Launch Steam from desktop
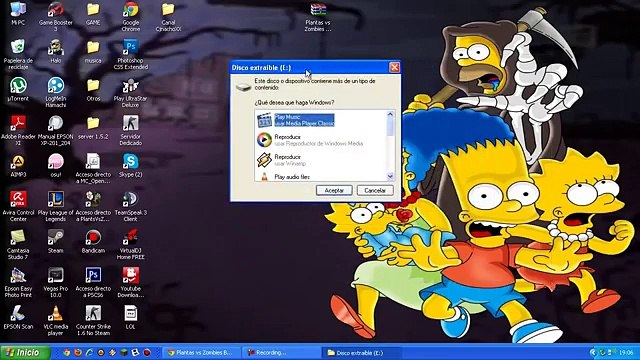 (56, 241)
